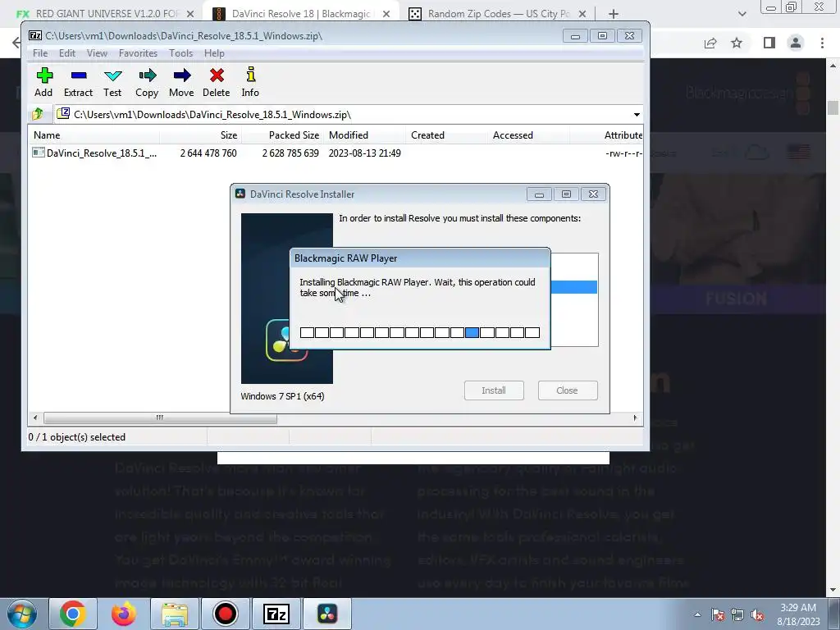
Task: Expand the 7-Zip address path dropdown
Action: point(637,115)
